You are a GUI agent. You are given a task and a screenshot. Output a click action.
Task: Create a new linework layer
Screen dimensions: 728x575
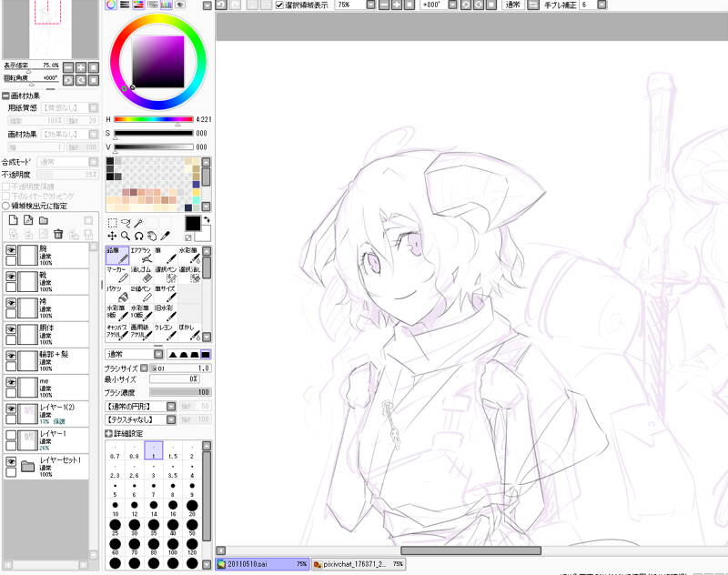pos(28,220)
